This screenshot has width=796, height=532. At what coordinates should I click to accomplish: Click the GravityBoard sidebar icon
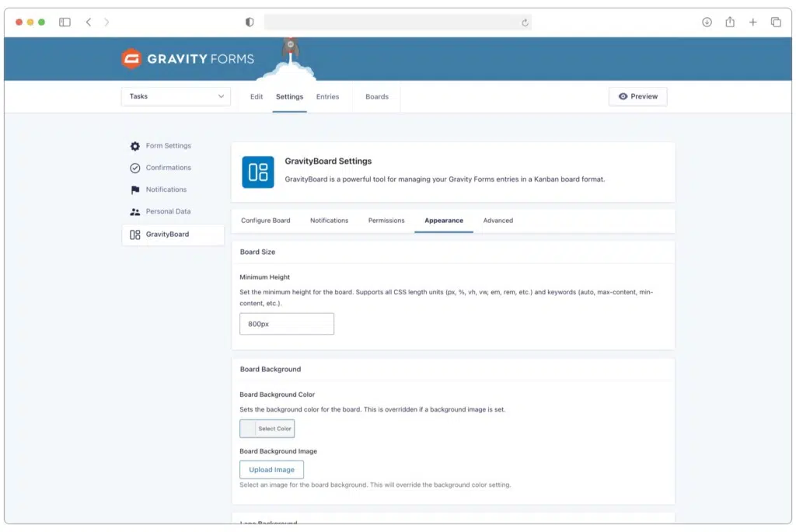click(135, 235)
